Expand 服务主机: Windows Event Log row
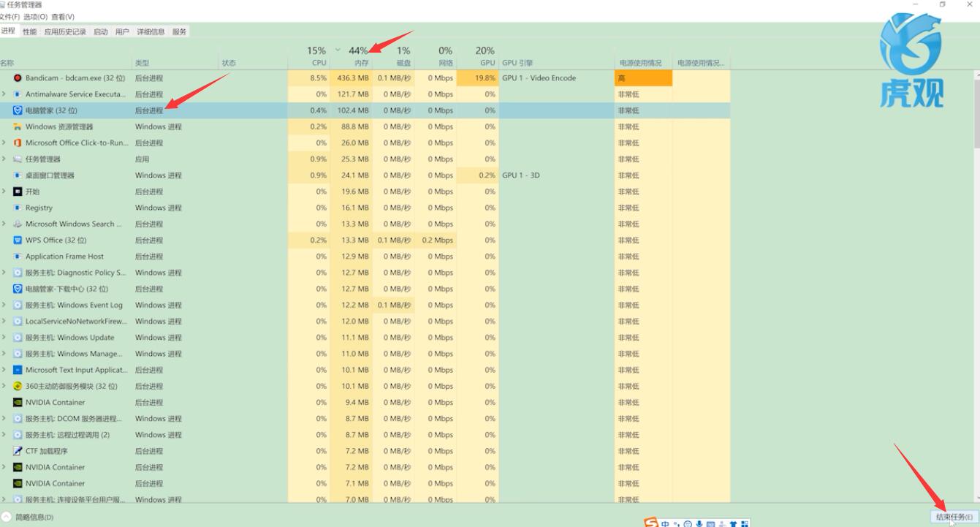980x527 pixels. [4, 305]
